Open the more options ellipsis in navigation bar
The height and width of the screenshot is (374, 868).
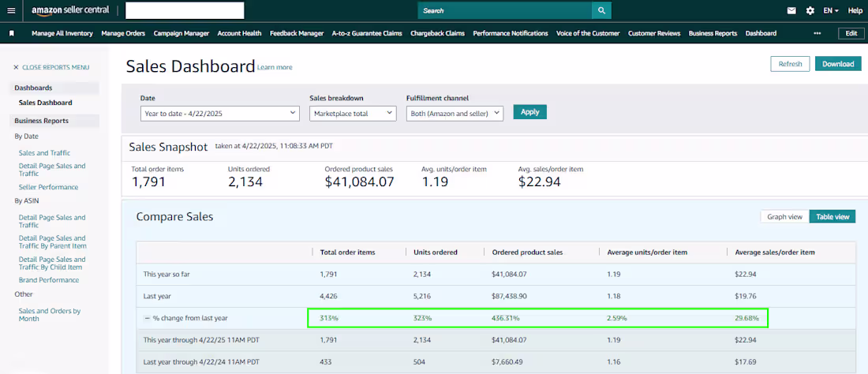pyautogui.click(x=817, y=33)
